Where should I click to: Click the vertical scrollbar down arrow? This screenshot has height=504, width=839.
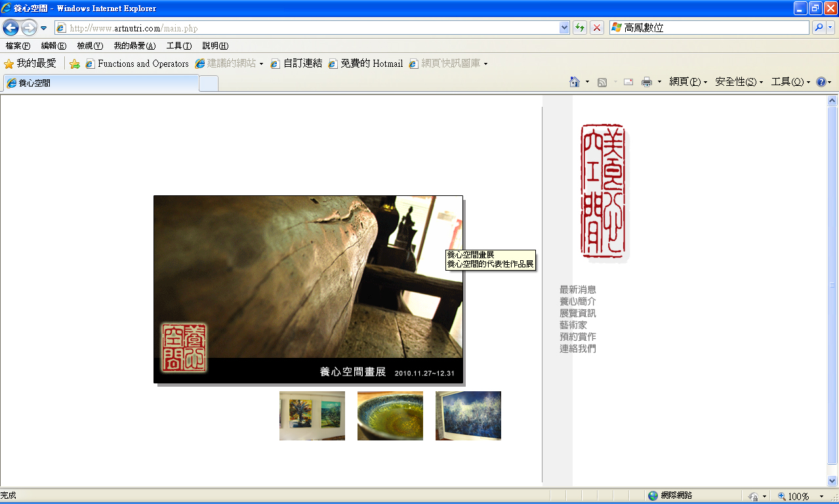pyautogui.click(x=832, y=480)
